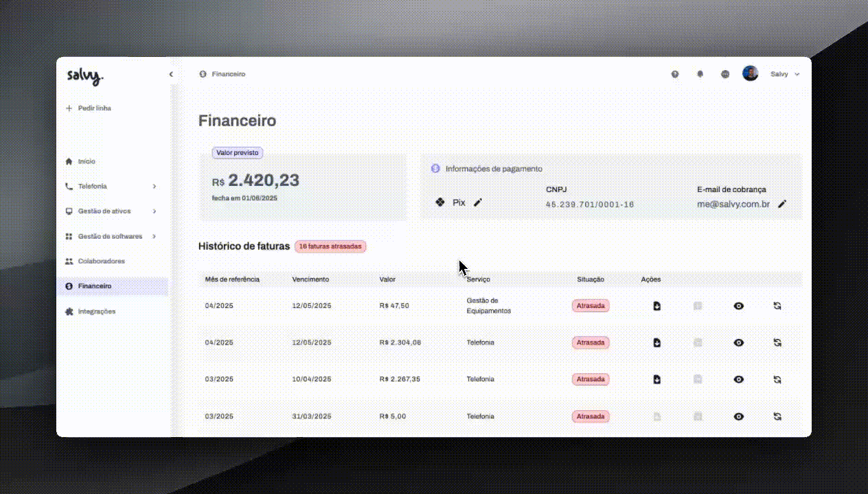Edit the Pix payment method pencil icon
Screen dimensions: 868x494
tap(478, 202)
